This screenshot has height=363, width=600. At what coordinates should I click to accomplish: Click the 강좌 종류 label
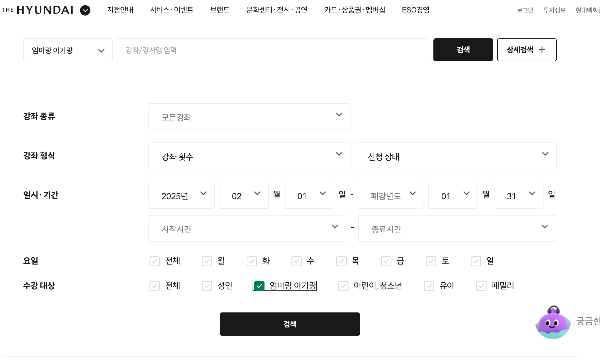[x=39, y=116]
